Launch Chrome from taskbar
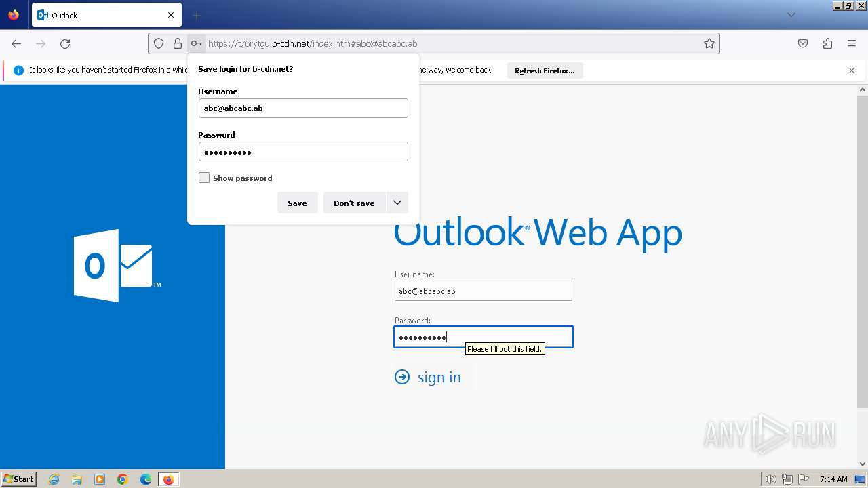This screenshot has width=868, height=488. (x=123, y=479)
